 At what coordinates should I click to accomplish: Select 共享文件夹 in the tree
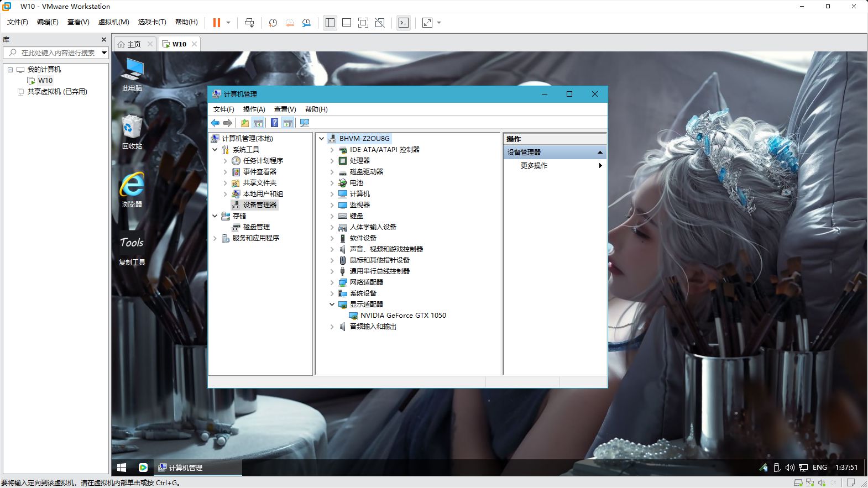pos(260,183)
